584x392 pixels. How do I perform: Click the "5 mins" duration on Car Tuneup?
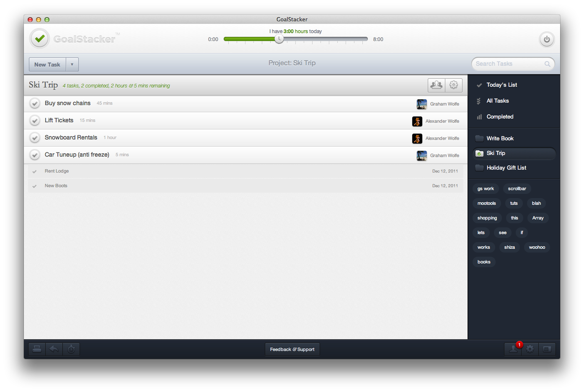pos(122,155)
